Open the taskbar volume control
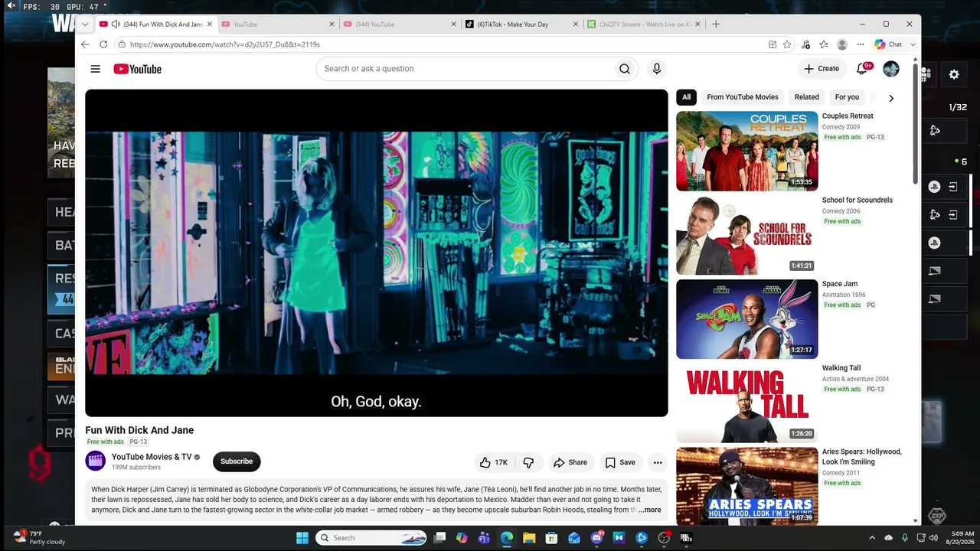Viewport: 980px width, 551px height. [933, 538]
